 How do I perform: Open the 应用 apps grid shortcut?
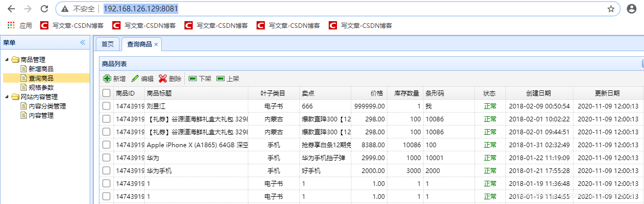[x=20, y=25]
